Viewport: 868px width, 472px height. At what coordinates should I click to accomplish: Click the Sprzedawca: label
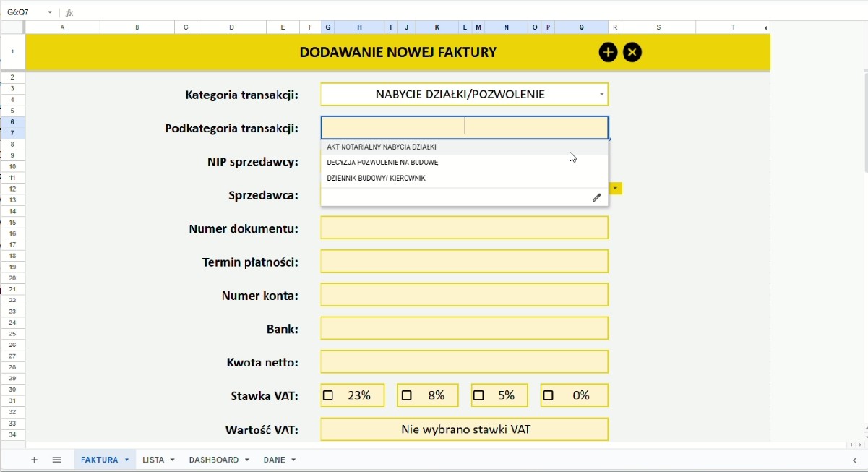tap(264, 195)
